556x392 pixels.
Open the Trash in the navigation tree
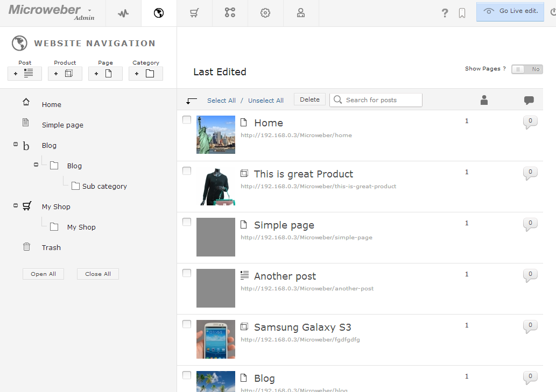(x=51, y=247)
